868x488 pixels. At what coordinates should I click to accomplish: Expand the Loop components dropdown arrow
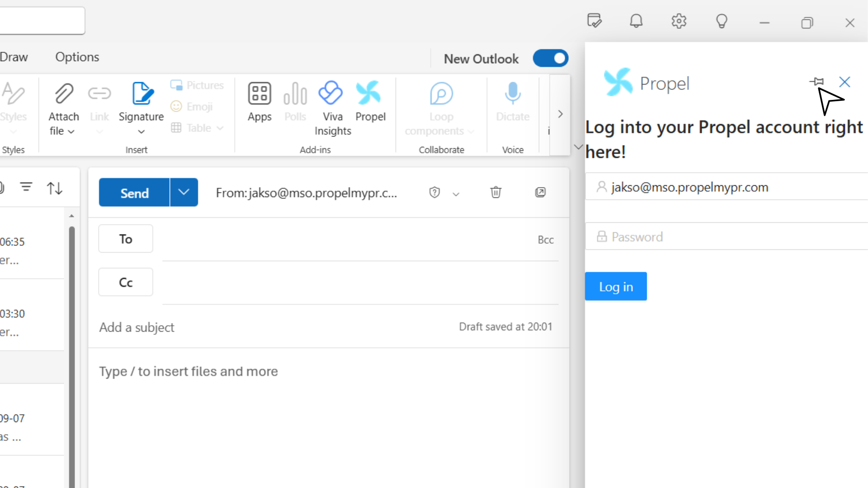(471, 131)
